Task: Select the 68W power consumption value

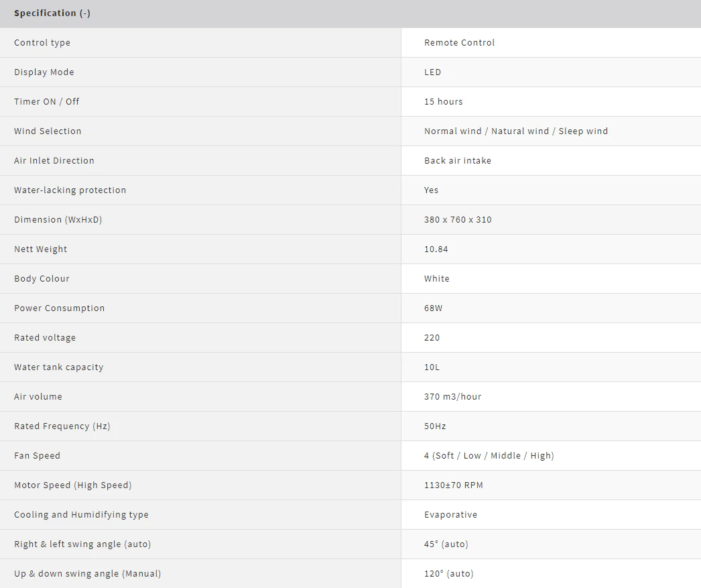Action: click(433, 308)
